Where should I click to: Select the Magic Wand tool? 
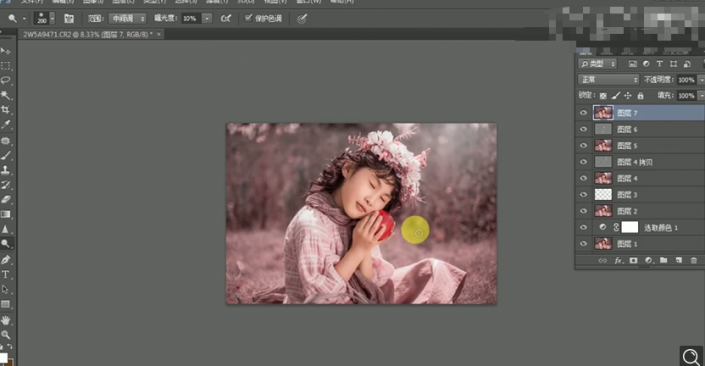5,95
